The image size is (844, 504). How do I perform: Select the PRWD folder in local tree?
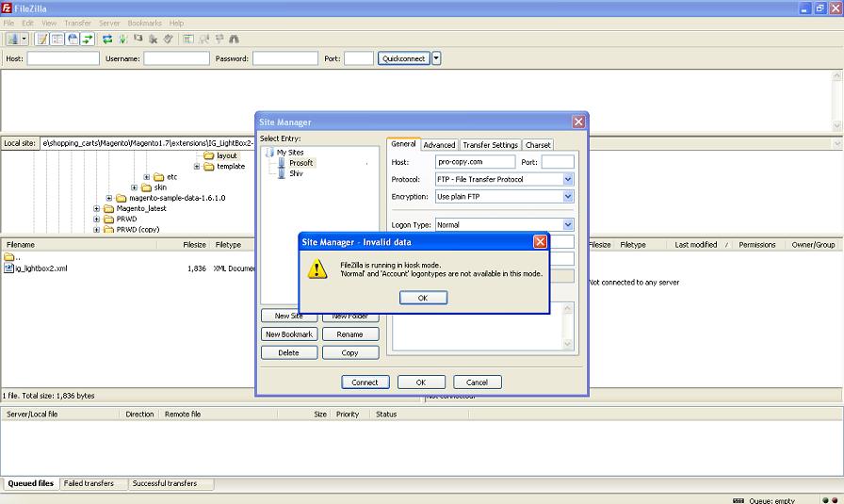[x=126, y=219]
